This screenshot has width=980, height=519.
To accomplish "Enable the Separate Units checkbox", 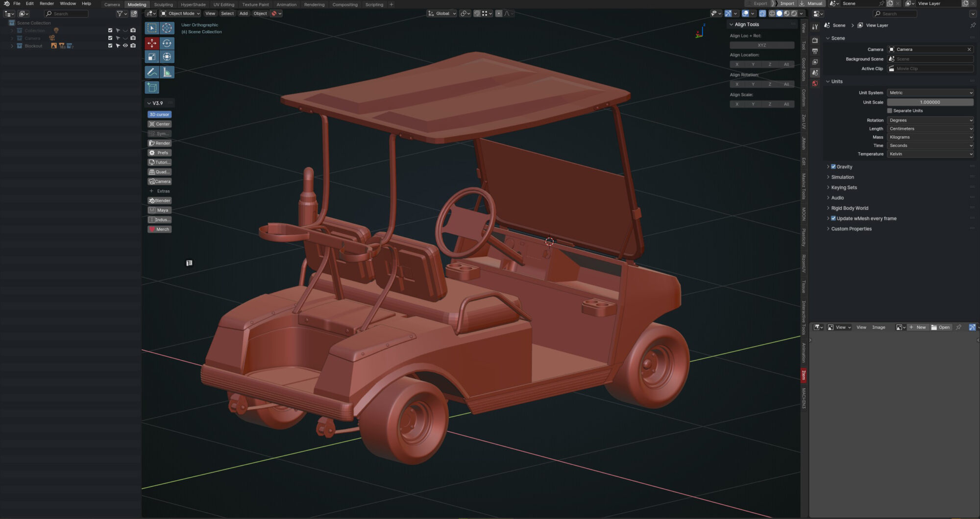I will (x=890, y=111).
